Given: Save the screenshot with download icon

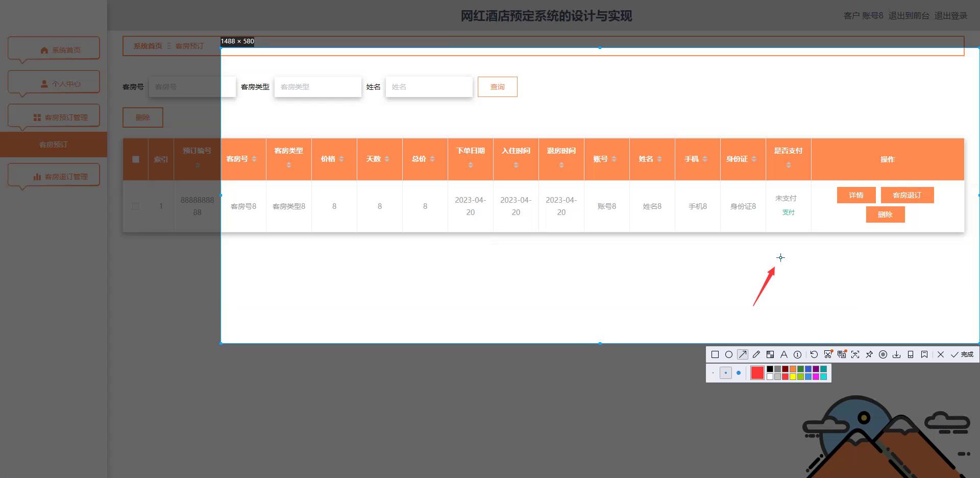Looking at the screenshot, I should pos(897,354).
